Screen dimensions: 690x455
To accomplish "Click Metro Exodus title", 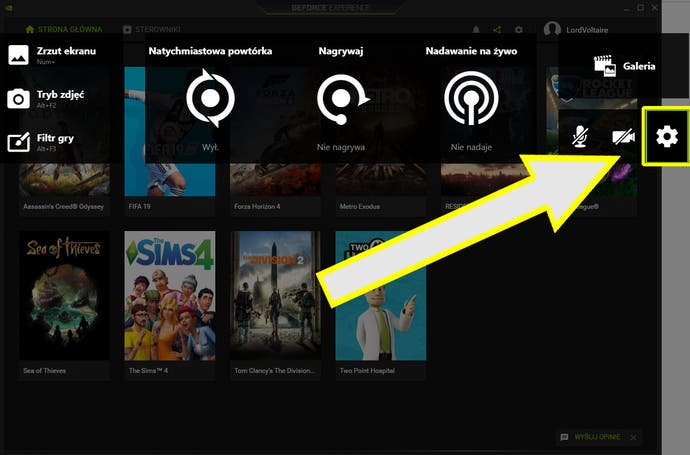I will tap(360, 206).
